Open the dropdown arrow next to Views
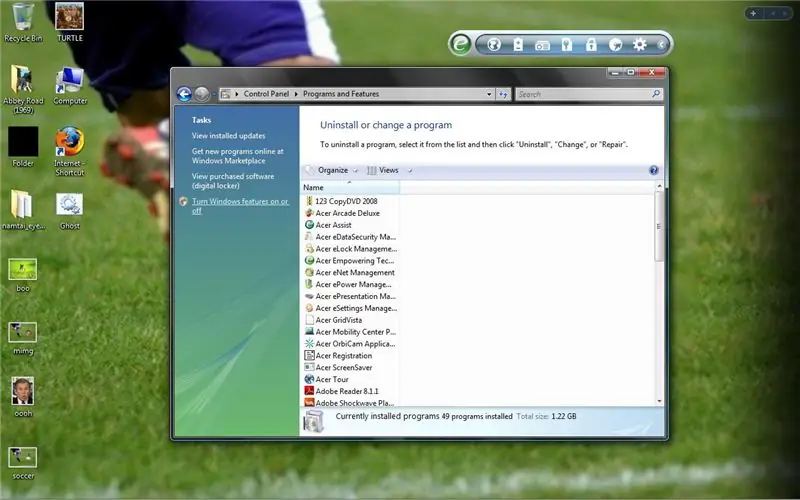 [409, 170]
